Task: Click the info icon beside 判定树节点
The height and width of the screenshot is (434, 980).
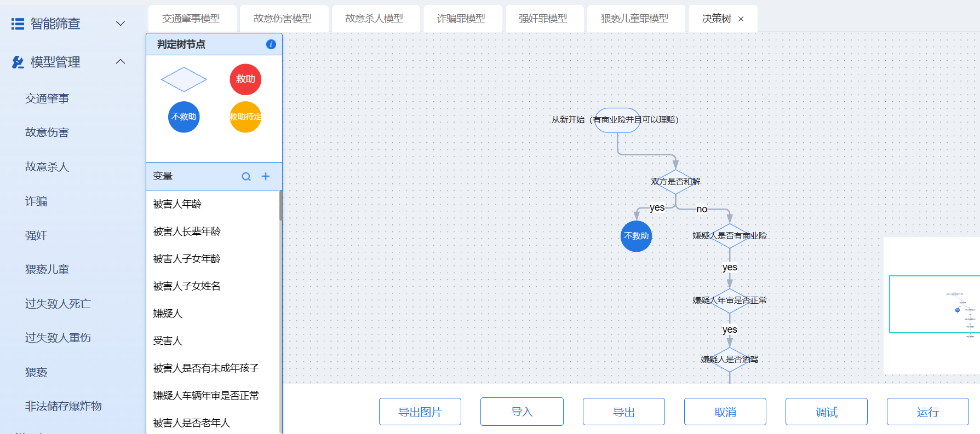Action: pyautogui.click(x=271, y=44)
